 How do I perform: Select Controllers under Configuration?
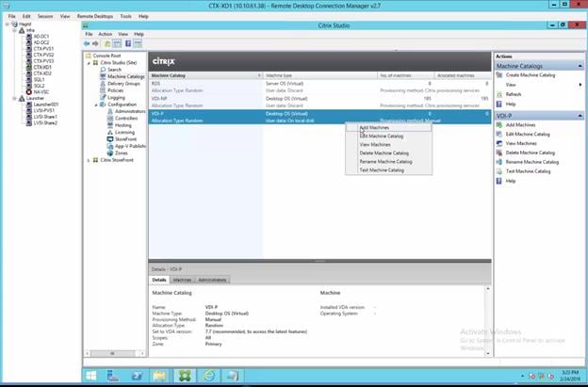[126, 118]
